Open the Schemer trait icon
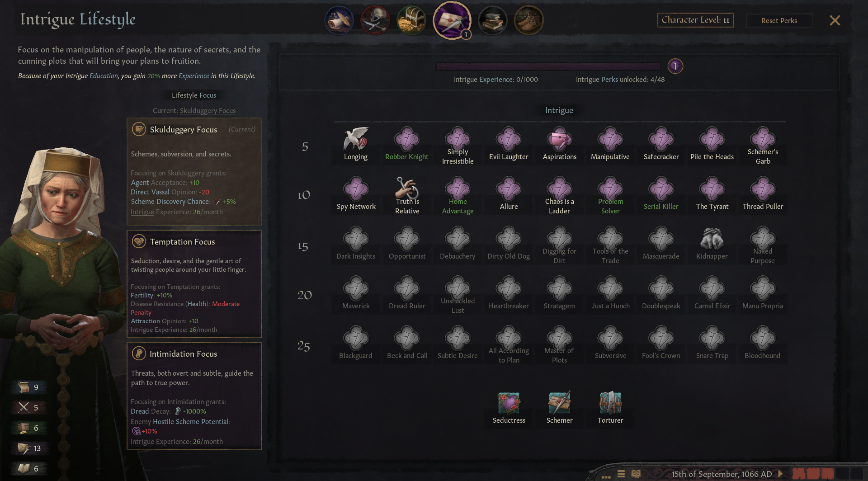868x481 pixels. click(x=559, y=402)
